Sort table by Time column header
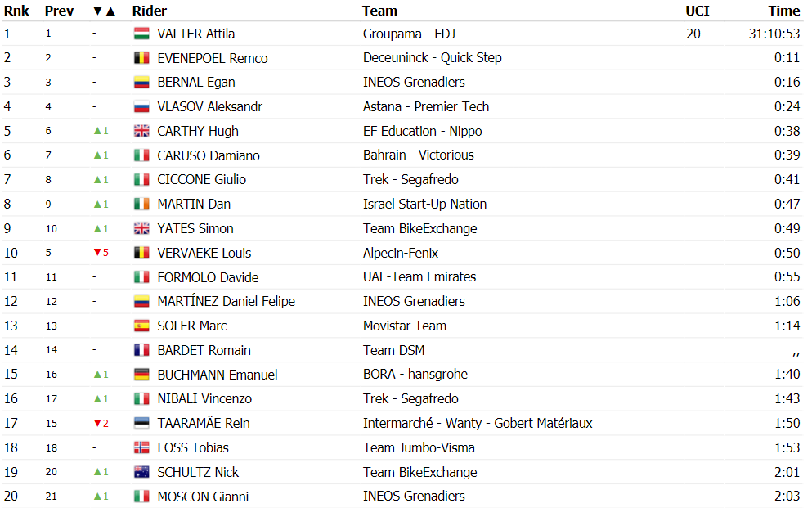 tap(784, 11)
